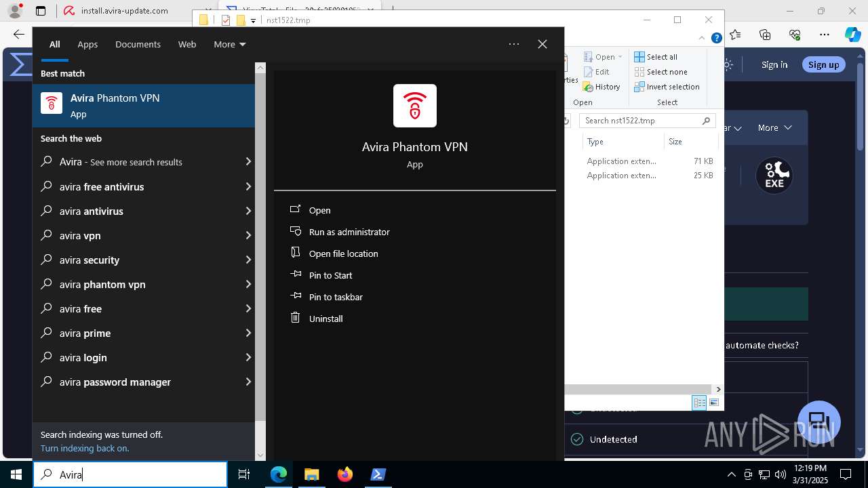
Task: Open Avira Phantom VPN from the actions list
Action: tap(319, 210)
